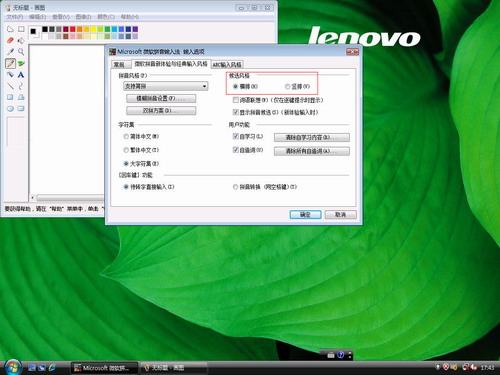Select 待转字直接输入 Enter key option

coord(126,187)
